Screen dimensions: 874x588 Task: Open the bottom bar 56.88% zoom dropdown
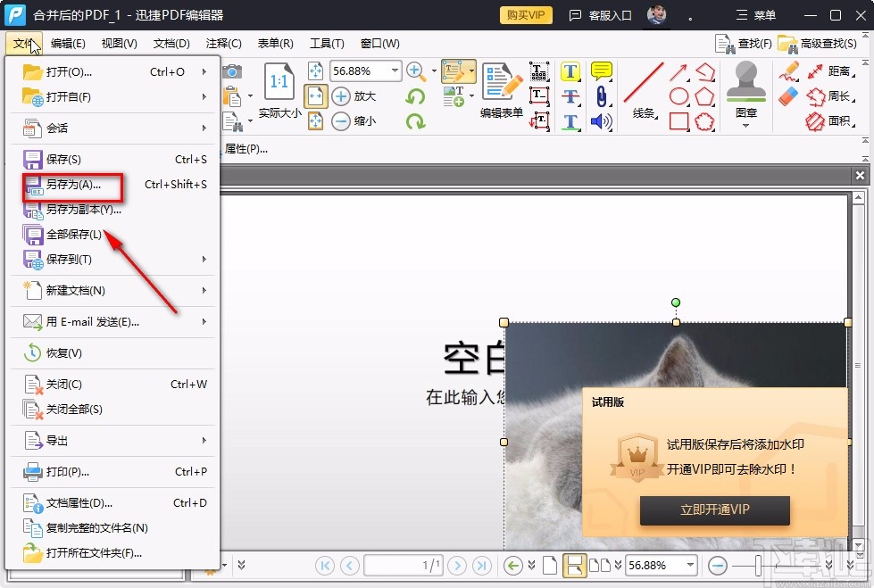(691, 565)
